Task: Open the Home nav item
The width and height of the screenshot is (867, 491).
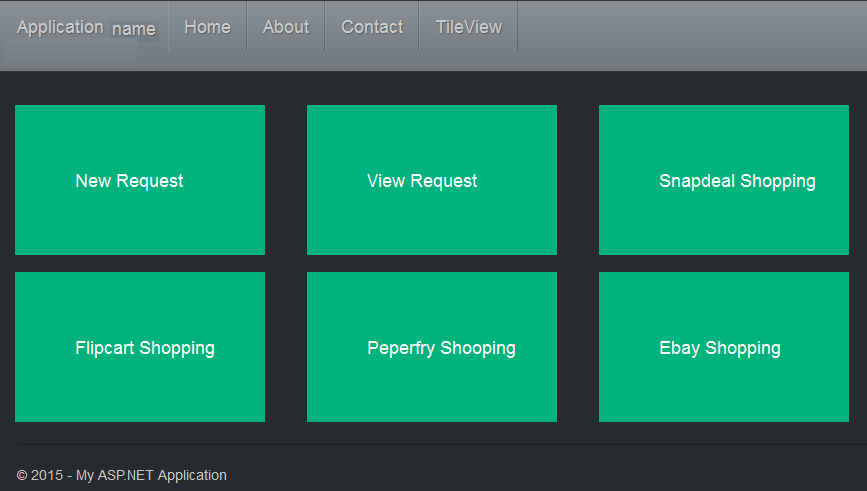Action: 207,27
